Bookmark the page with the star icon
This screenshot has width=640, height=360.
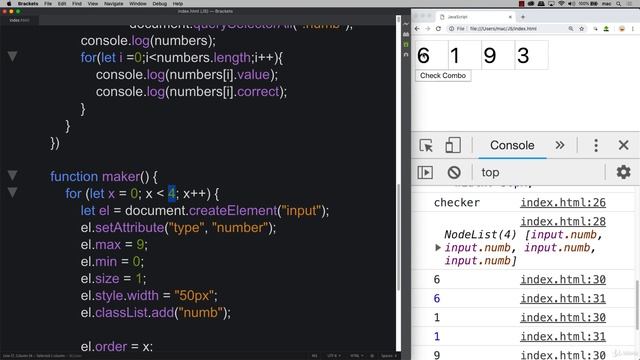click(x=582, y=29)
